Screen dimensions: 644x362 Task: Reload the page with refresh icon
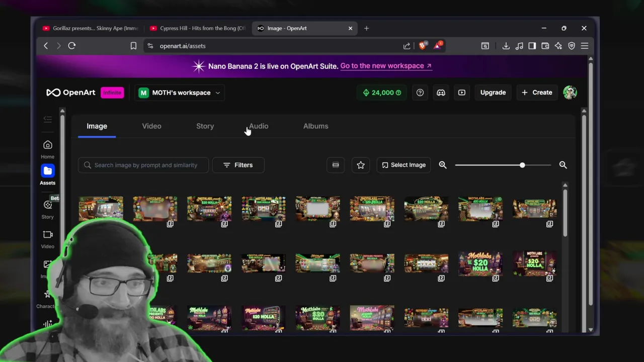click(72, 46)
